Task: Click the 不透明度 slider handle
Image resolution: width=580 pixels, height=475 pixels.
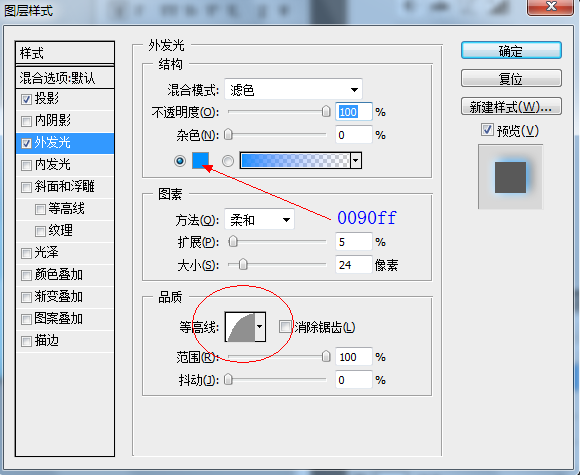Action: coord(326,111)
